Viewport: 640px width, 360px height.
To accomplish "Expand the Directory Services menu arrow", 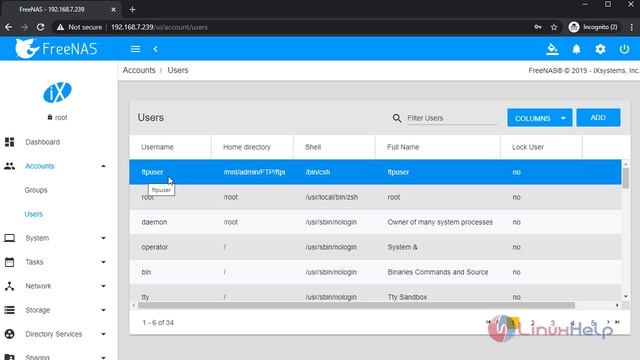I will click(103, 334).
